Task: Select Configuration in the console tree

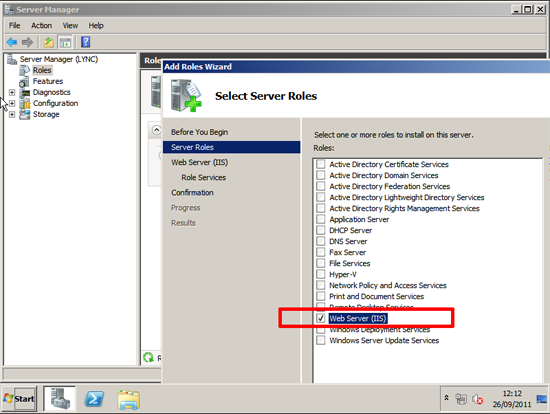Action: click(55, 104)
